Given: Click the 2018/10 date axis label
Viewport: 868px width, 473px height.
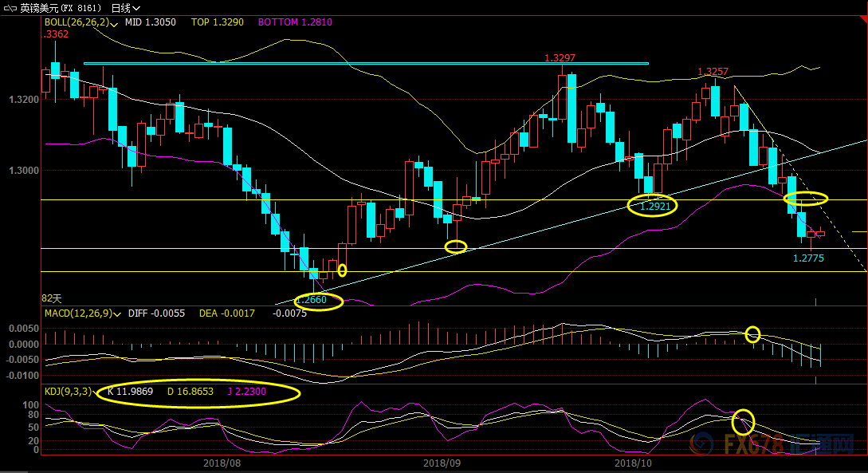Looking at the screenshot, I should click(x=634, y=463).
